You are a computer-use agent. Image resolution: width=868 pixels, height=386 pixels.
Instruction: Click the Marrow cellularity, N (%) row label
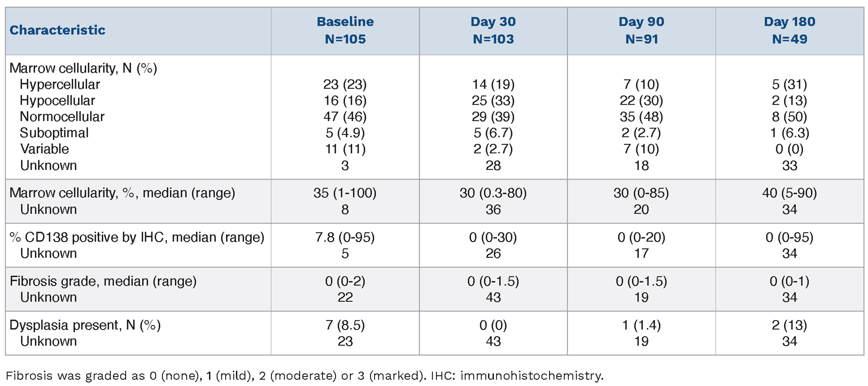click(x=83, y=68)
